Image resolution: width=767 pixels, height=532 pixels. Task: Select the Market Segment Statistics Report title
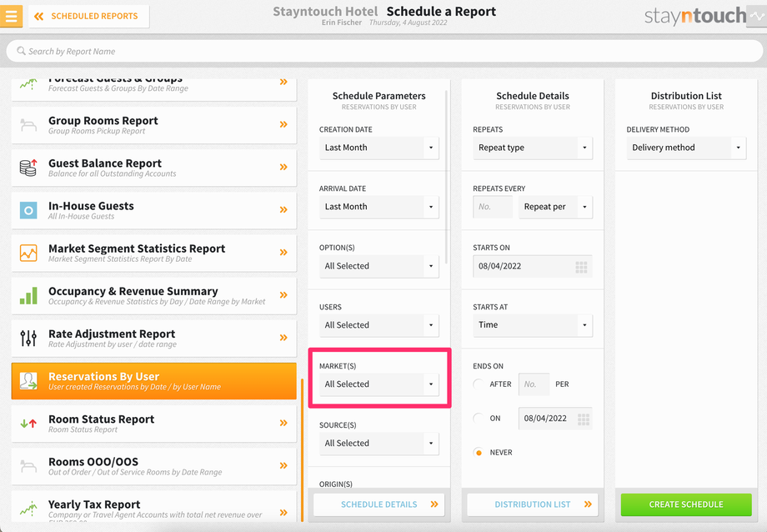[x=137, y=248]
